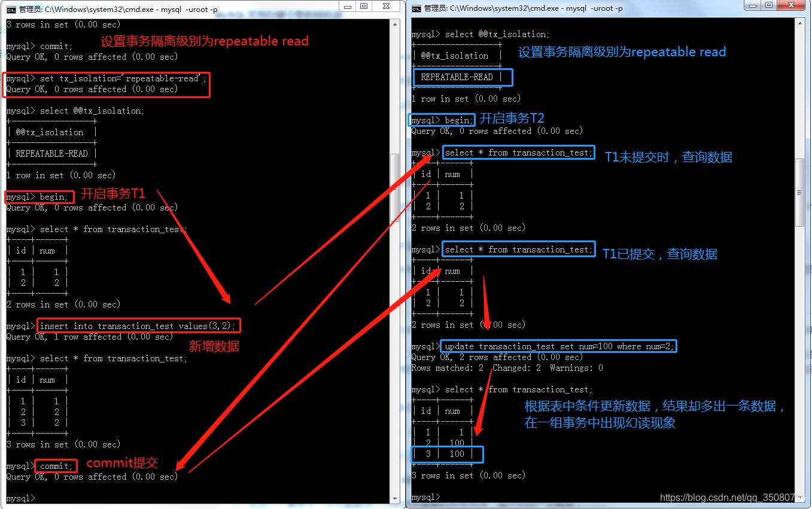Click "select @@tx_isolation;" in the left window

75,111
